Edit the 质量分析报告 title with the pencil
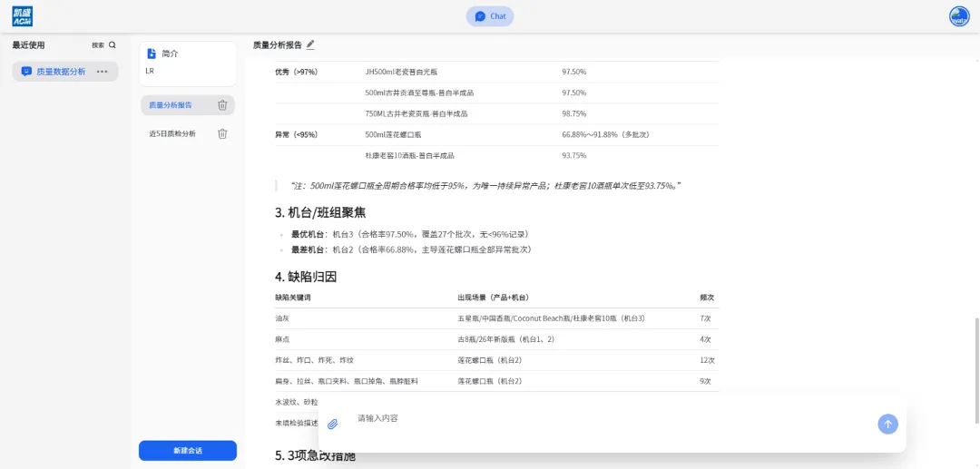This screenshot has width=980, height=469. pos(310,44)
